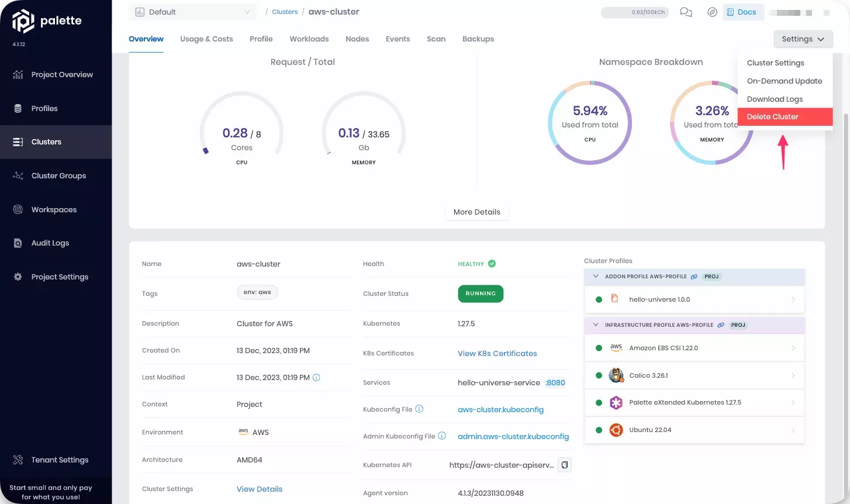Open the Scan tab

[436, 39]
